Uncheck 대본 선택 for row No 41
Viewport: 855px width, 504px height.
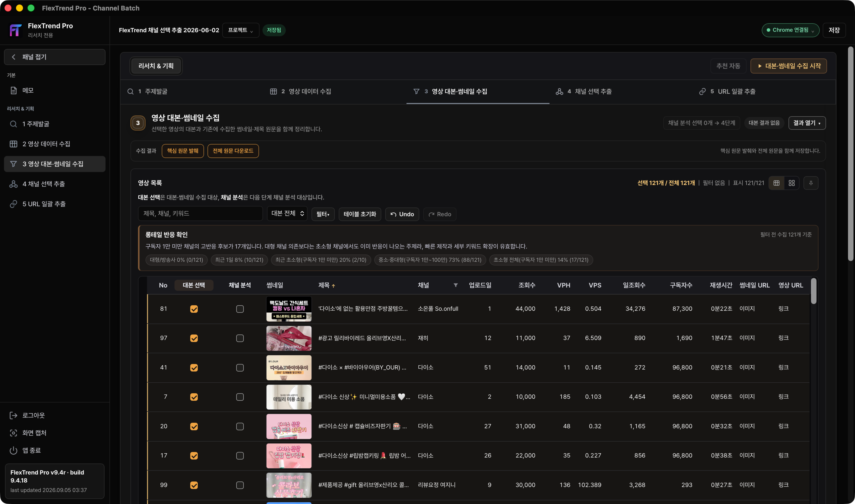[x=194, y=368]
